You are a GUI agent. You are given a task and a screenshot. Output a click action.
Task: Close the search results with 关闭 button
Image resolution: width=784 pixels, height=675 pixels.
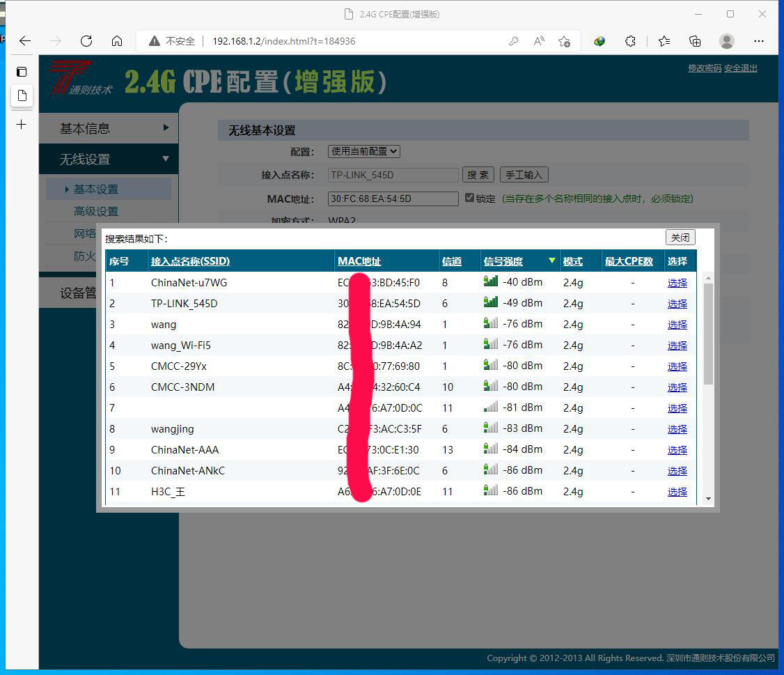pyautogui.click(x=680, y=237)
